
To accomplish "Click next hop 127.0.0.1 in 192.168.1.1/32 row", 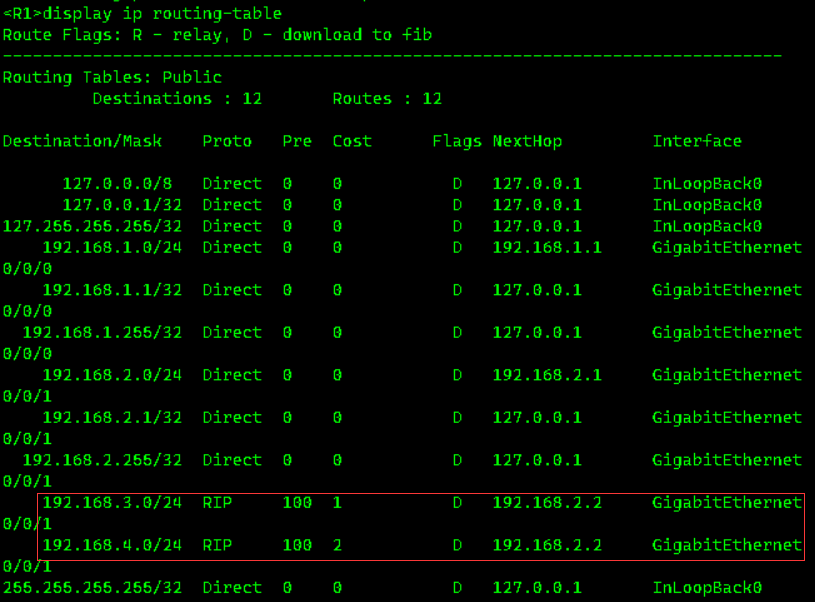I will (x=537, y=290).
